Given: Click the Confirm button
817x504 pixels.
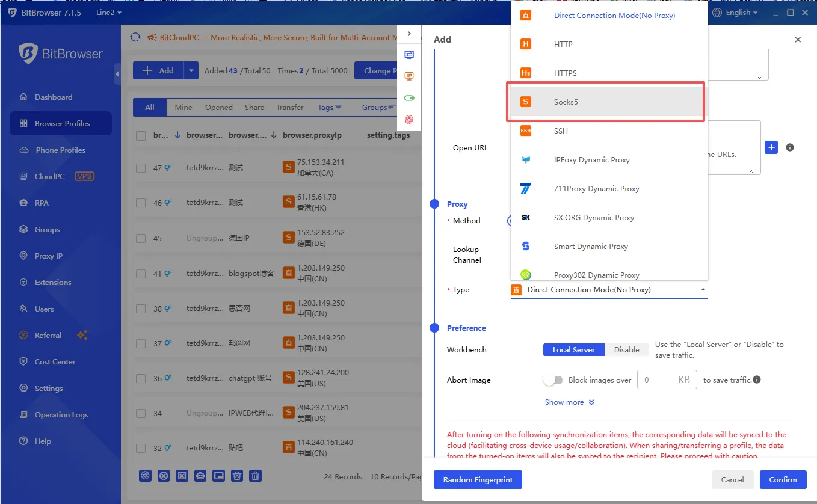Looking at the screenshot, I should point(783,479).
